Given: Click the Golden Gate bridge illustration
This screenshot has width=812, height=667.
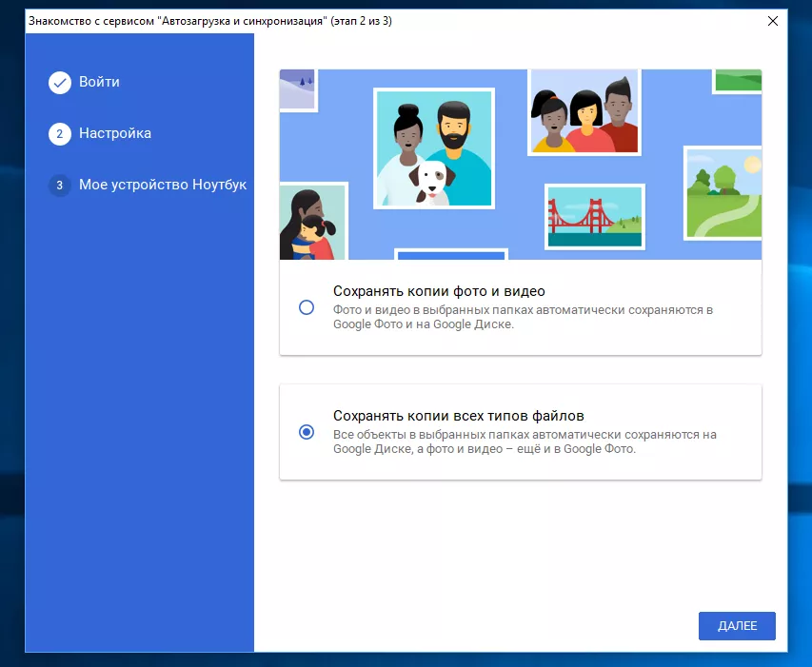Looking at the screenshot, I should pos(594,215).
